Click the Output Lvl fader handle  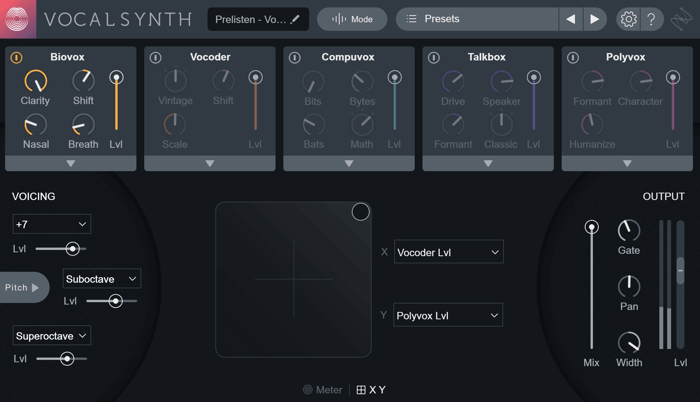pyautogui.click(x=680, y=270)
